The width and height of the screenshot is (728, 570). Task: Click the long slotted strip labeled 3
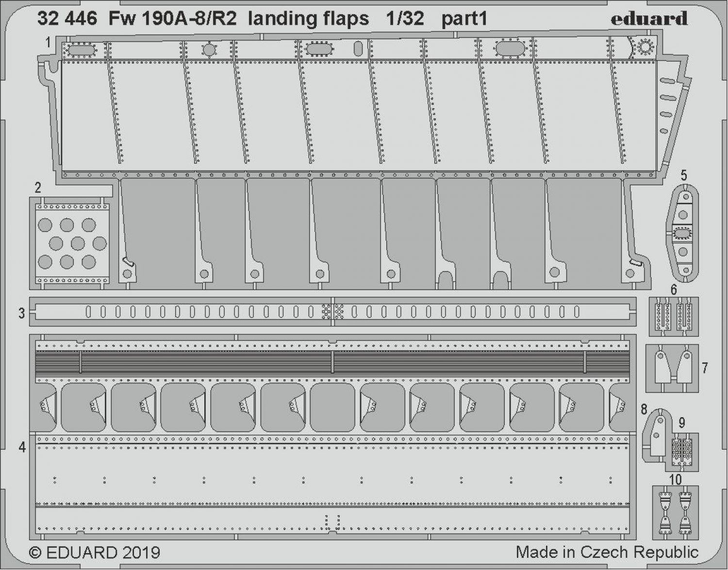tap(332, 311)
